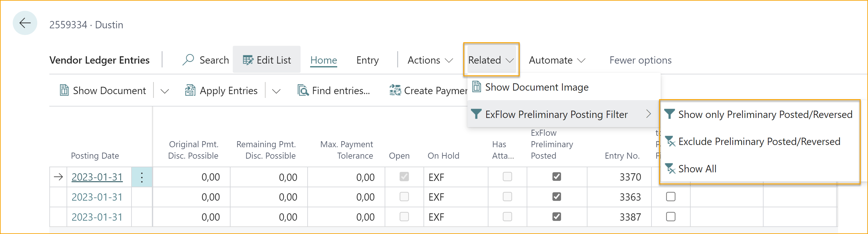Click Max. Payment Tolerance column header
868x234 pixels.
(x=346, y=150)
